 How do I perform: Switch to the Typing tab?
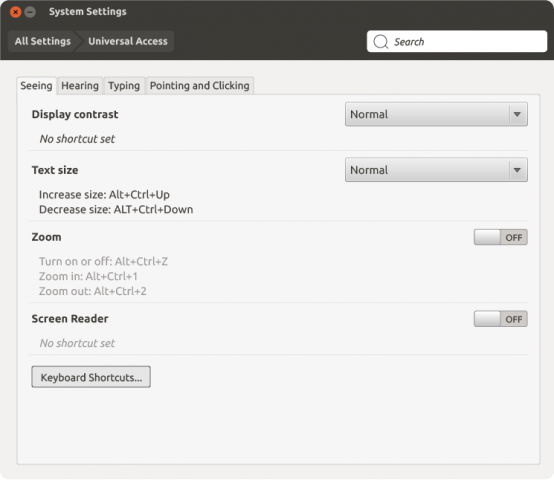click(124, 85)
